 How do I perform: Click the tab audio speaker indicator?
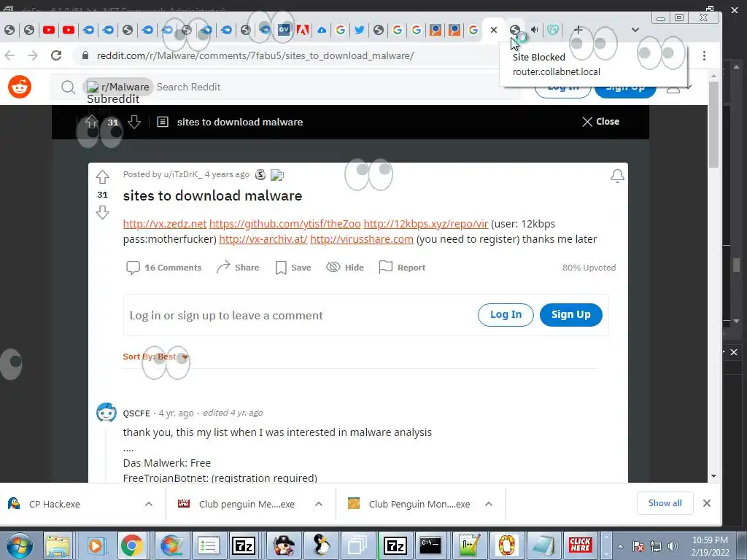(x=534, y=29)
